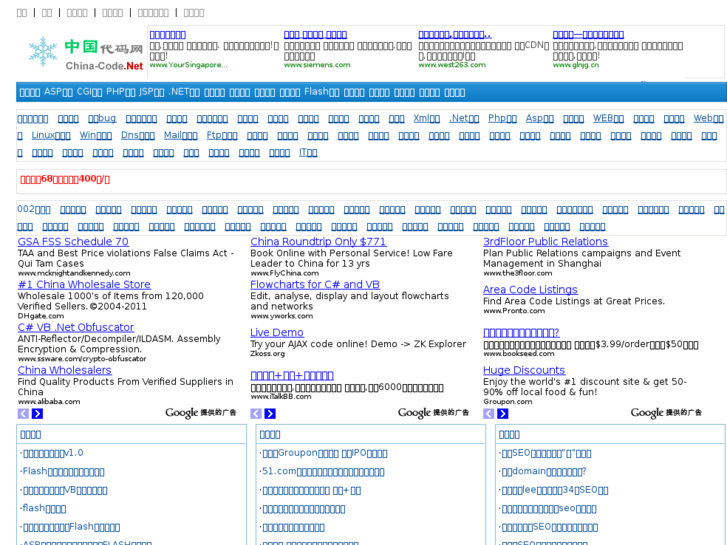Open the list item starting with lowercase 'flash'
The width and height of the screenshot is (727, 545).
click(44, 508)
